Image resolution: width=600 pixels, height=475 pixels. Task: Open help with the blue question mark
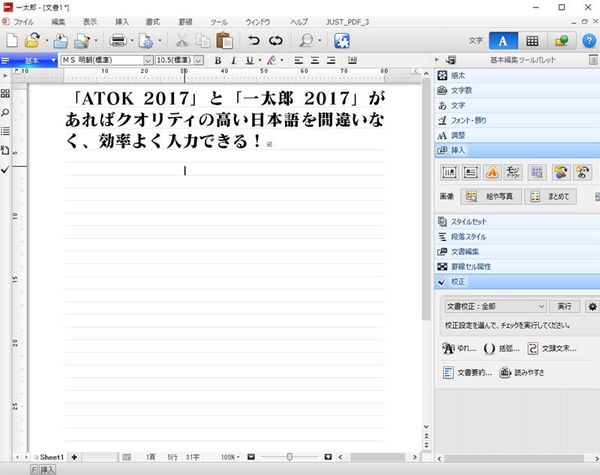tap(589, 41)
